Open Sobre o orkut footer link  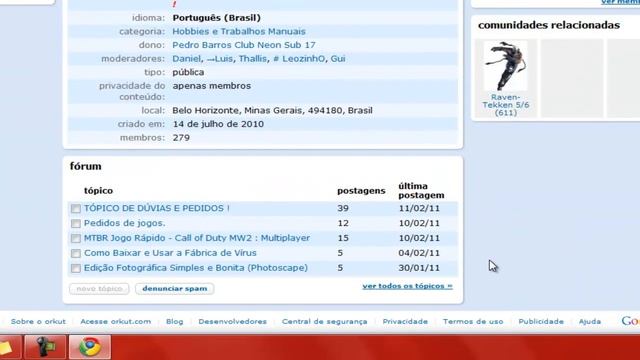[38, 322]
